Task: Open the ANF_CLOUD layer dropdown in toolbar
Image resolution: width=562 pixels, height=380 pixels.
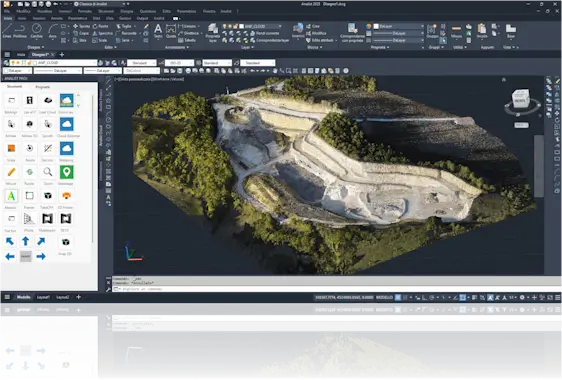Action: point(65,63)
